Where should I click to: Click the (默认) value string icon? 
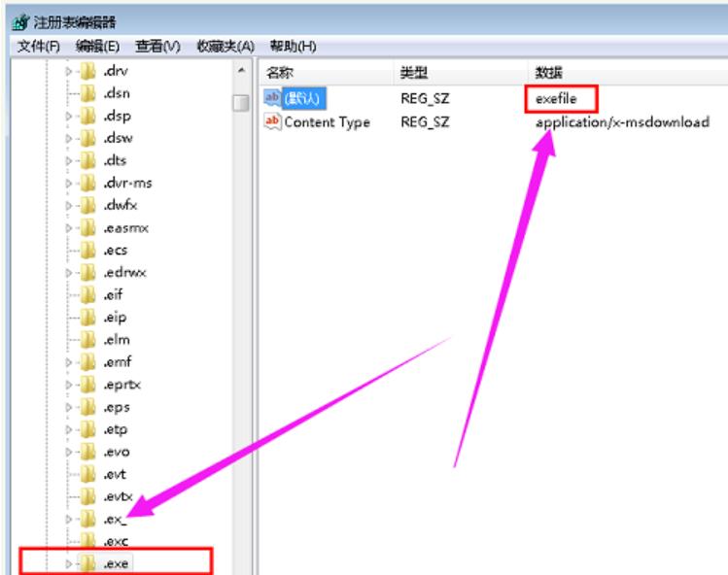(x=273, y=98)
